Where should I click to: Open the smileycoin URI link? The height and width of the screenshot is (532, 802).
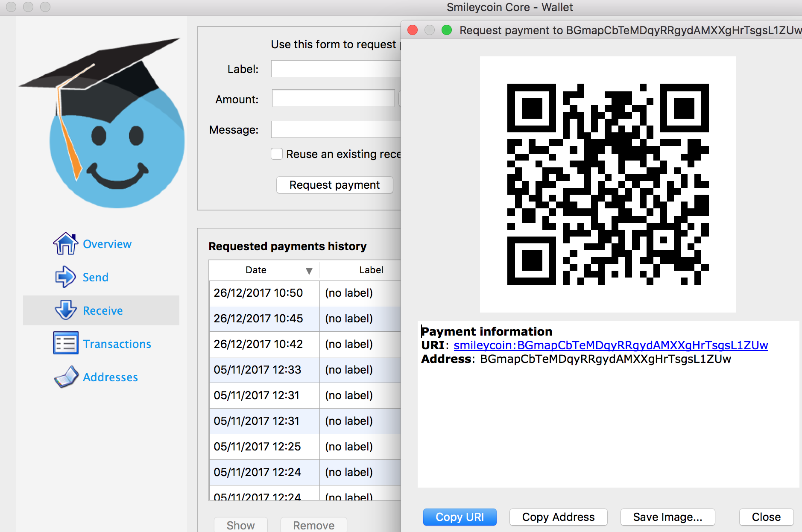point(611,345)
